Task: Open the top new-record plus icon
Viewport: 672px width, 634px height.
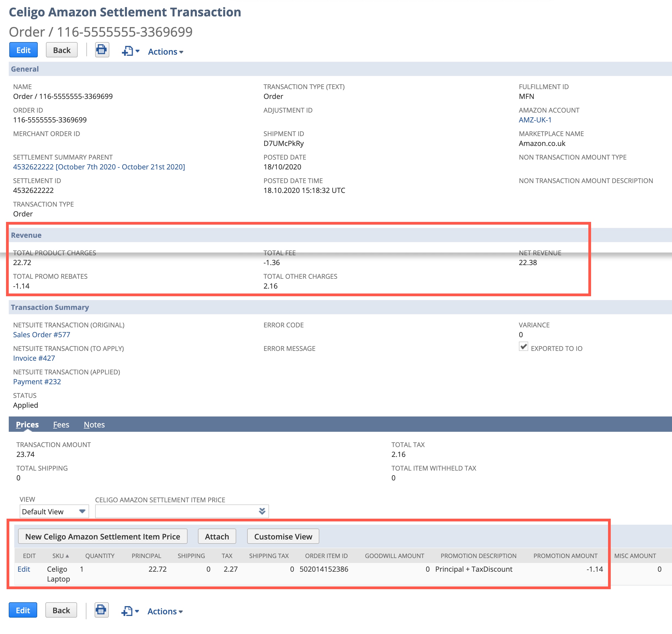Action: [127, 51]
